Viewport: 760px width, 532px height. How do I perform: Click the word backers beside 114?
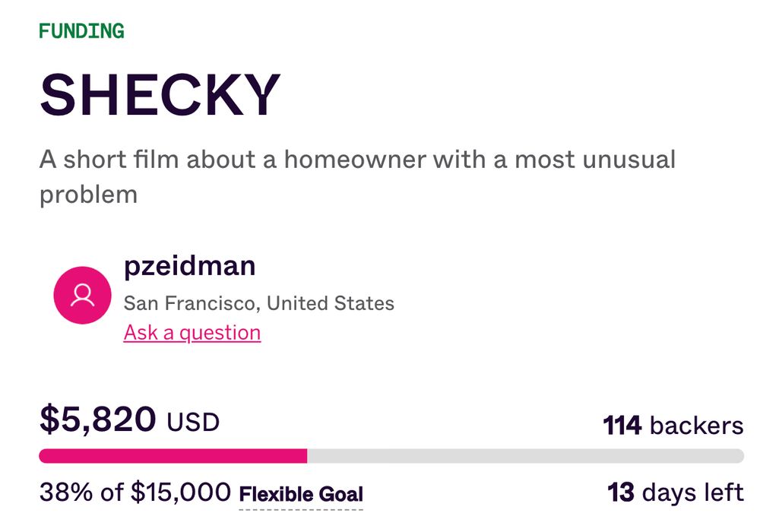[696, 426]
